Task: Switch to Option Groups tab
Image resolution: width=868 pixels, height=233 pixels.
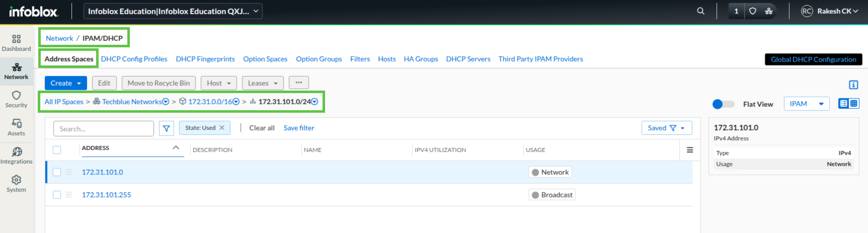Action: (x=319, y=59)
